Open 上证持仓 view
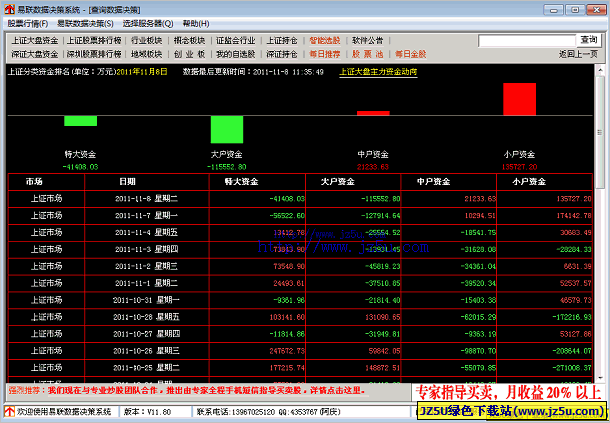This screenshot has height=423, width=610. pos(282,40)
